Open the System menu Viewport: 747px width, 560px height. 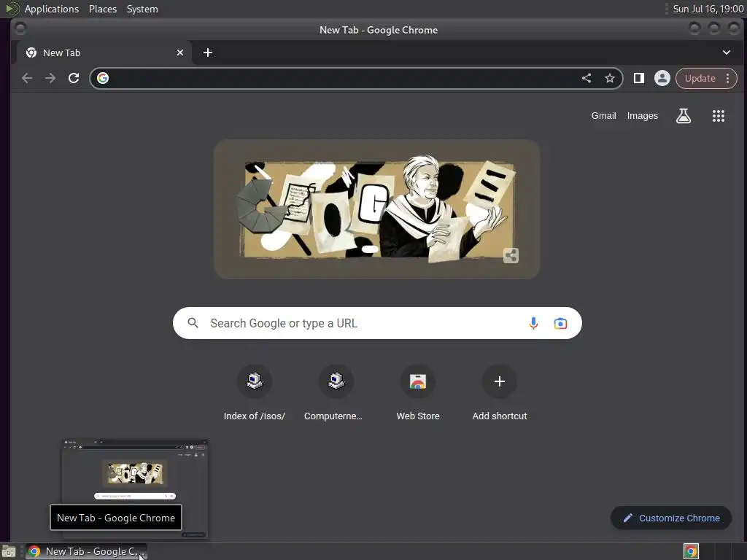pos(142,9)
